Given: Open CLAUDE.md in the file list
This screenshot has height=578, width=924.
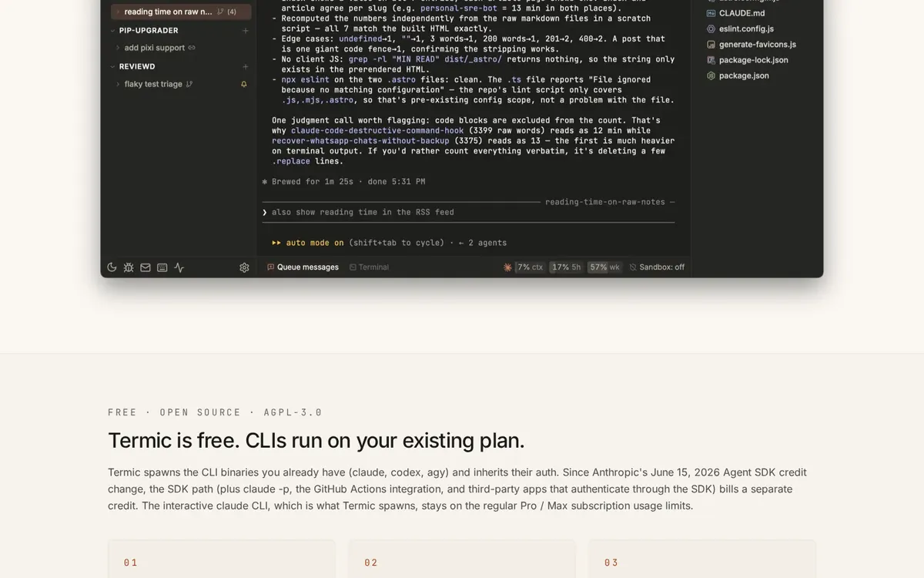Looking at the screenshot, I should (742, 13).
